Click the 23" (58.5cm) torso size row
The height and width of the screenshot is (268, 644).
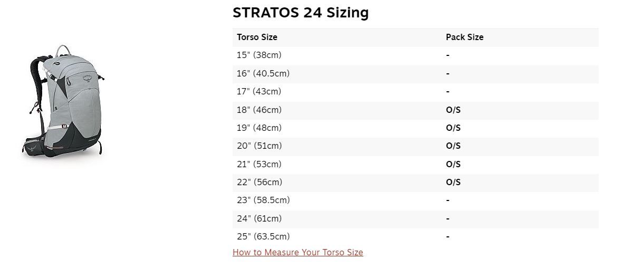pyautogui.click(x=416, y=200)
